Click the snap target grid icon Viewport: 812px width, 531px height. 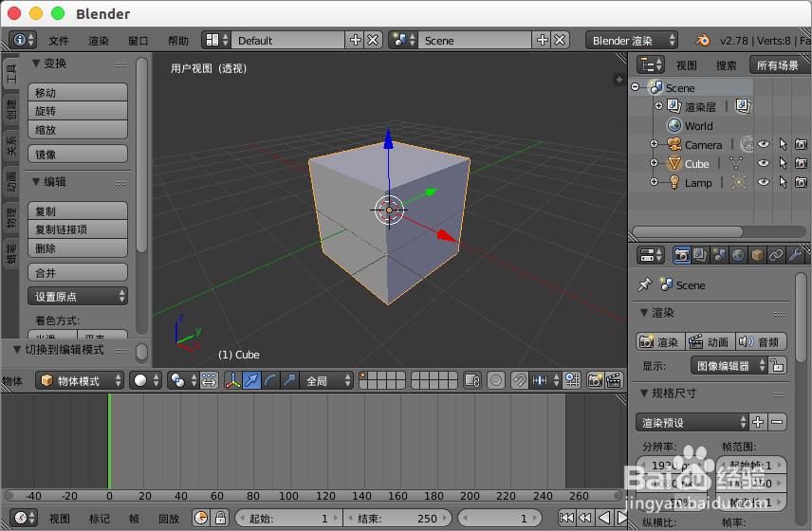point(572,381)
